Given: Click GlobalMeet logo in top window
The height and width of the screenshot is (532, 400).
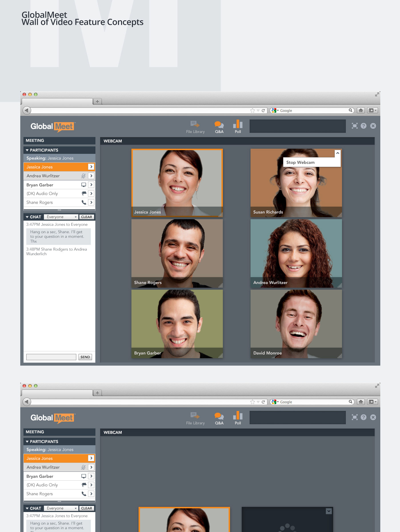Looking at the screenshot, I should [x=53, y=127].
